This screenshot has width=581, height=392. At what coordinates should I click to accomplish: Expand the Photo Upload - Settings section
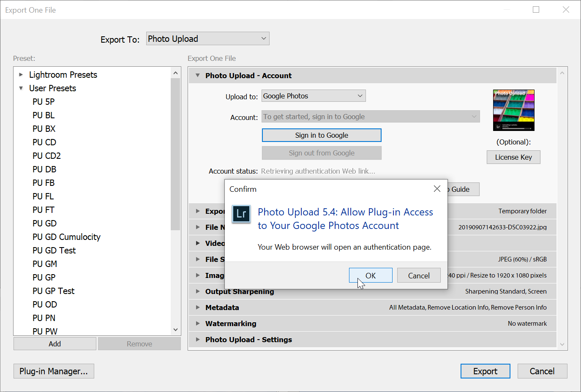click(x=197, y=340)
